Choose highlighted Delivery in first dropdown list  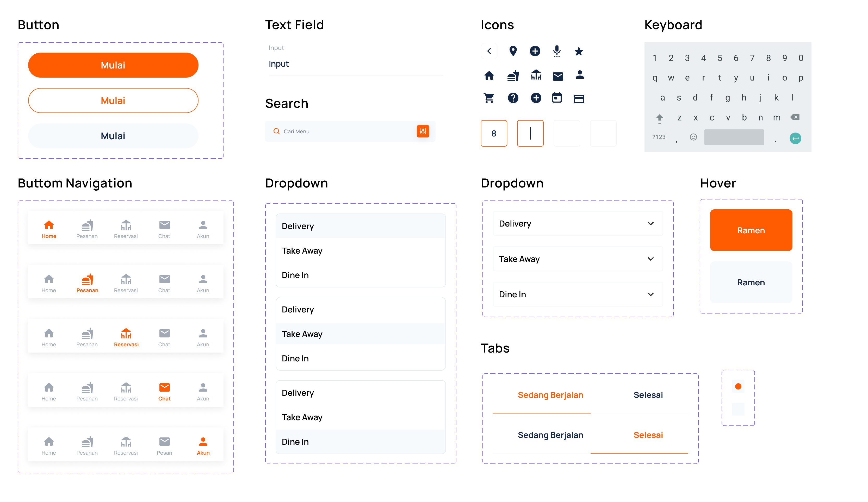(x=361, y=226)
